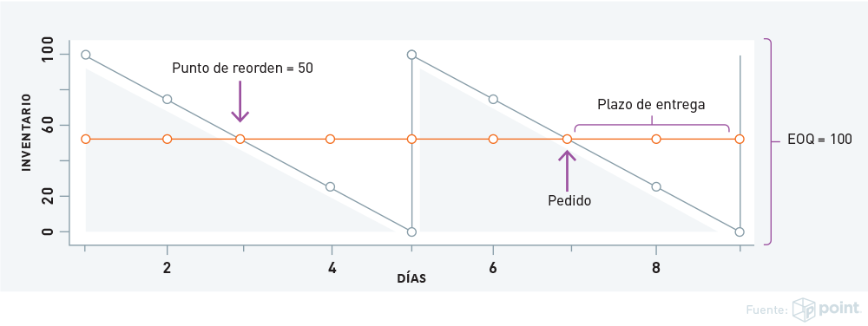Click the 'EOQ = 100' label
Screen dimensions: 868x326
tap(820, 140)
